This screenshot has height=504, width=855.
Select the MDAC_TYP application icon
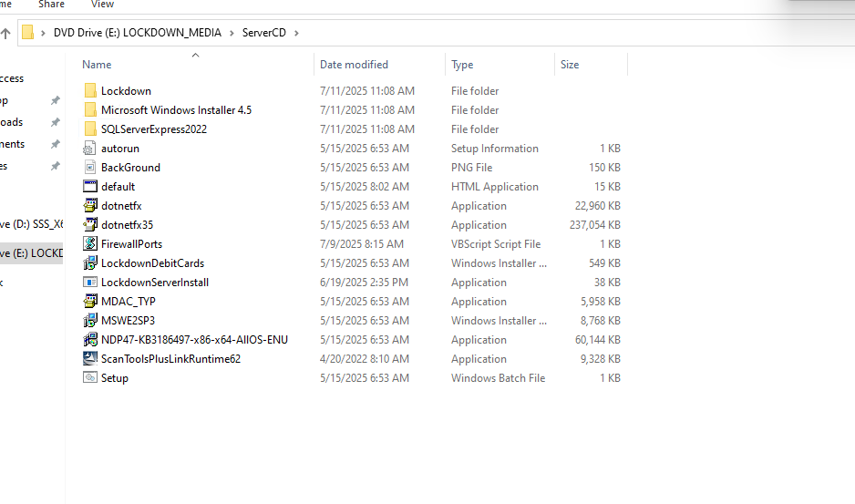coord(90,301)
